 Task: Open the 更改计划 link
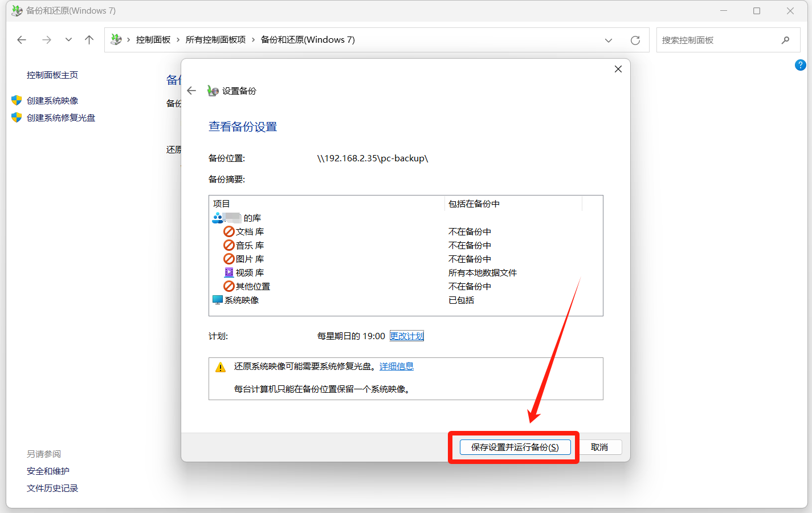coord(407,336)
